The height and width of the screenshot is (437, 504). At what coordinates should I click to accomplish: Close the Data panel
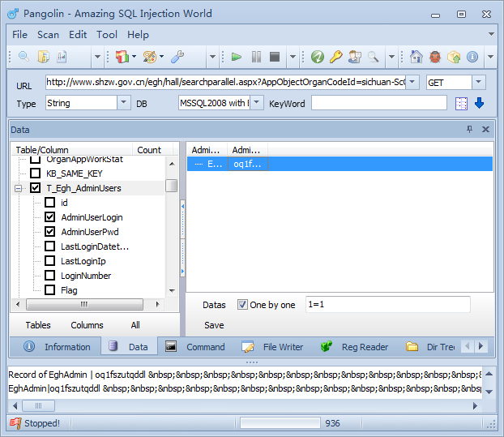coord(485,129)
